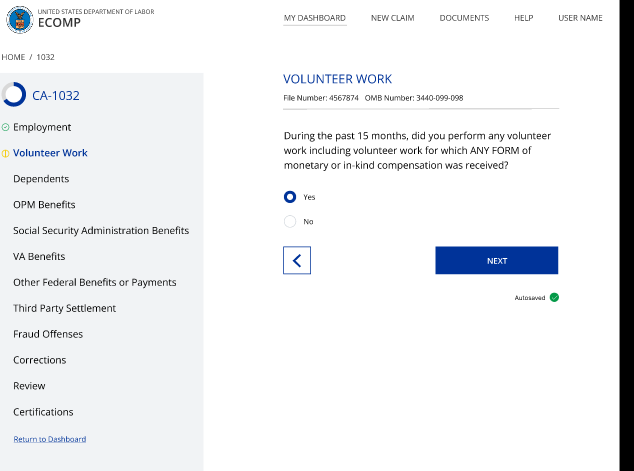Click the Return to Dashboard link
This screenshot has width=634, height=471.
49,439
